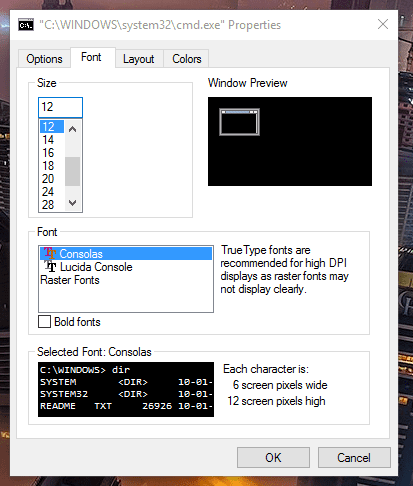Switch to the Options tab
This screenshot has height=486, width=413.
[44, 59]
